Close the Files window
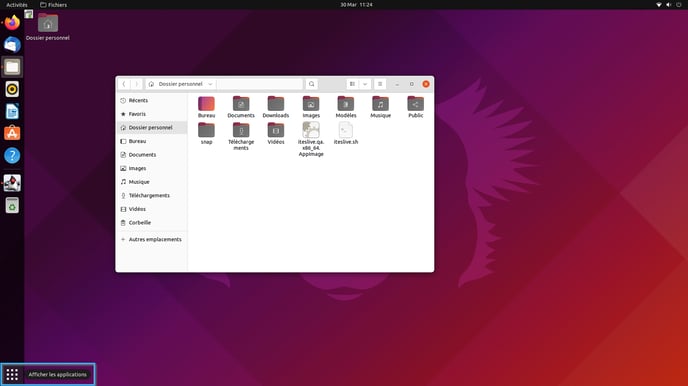688x386 pixels. pos(426,84)
